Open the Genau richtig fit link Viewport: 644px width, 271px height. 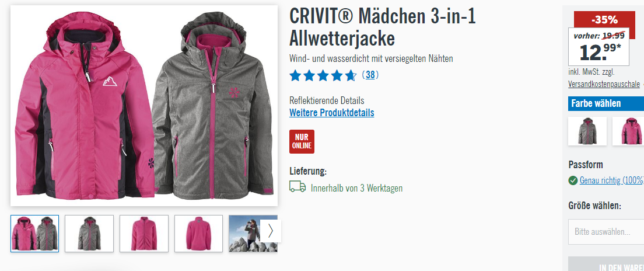(611, 180)
